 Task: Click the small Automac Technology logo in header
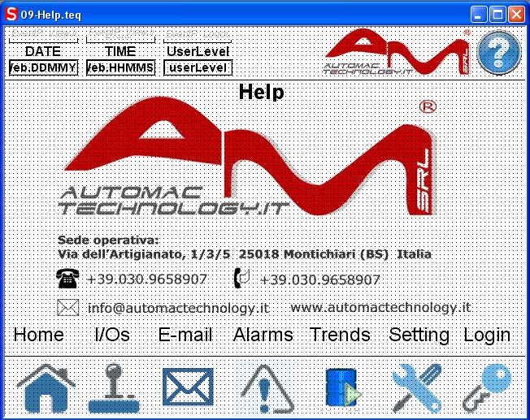[397, 52]
